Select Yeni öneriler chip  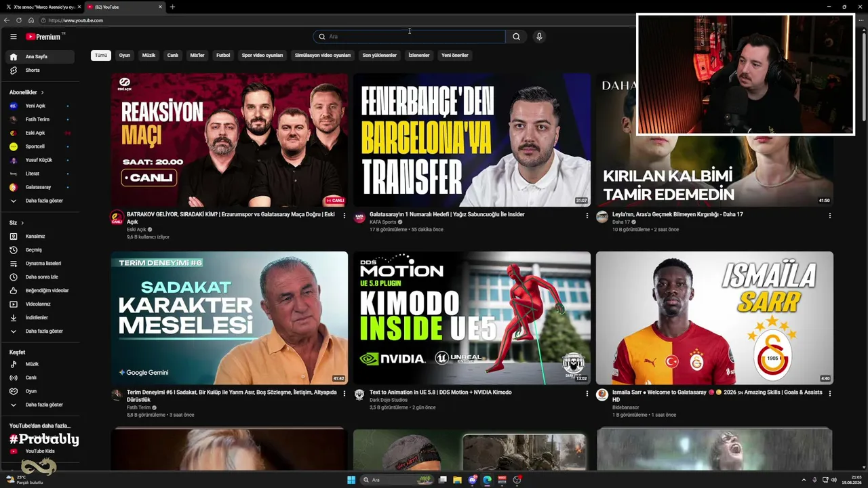(x=455, y=56)
